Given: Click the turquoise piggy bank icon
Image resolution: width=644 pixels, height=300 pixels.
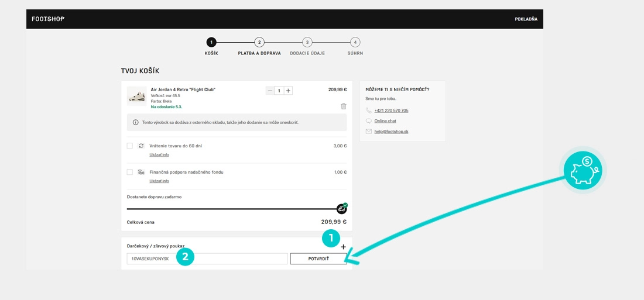Looking at the screenshot, I should tap(583, 170).
